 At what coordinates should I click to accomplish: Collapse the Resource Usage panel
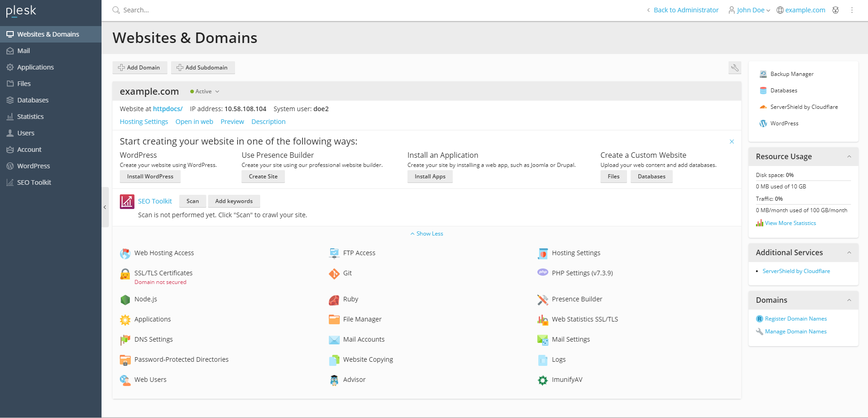tap(849, 156)
